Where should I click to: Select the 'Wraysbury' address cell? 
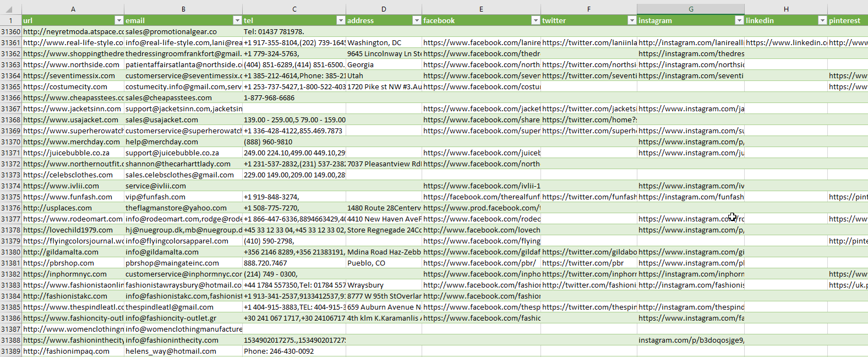pyautogui.click(x=384, y=285)
